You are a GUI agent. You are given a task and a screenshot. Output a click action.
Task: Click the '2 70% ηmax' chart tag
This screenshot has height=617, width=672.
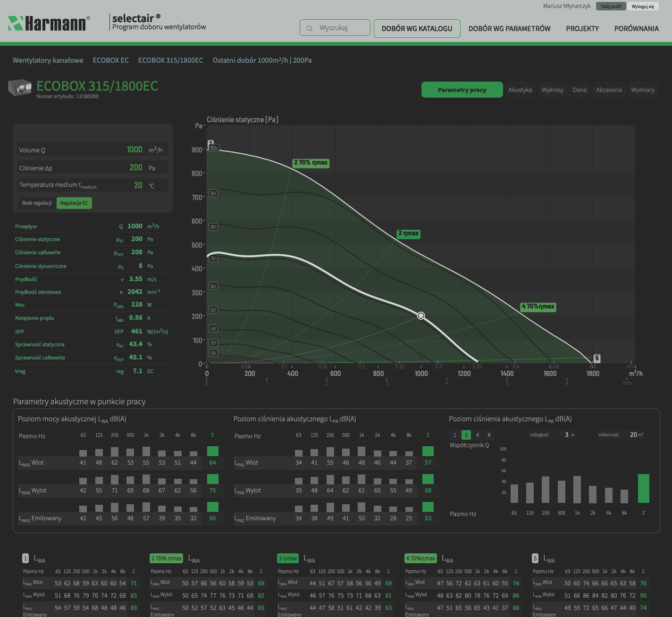coord(311,163)
